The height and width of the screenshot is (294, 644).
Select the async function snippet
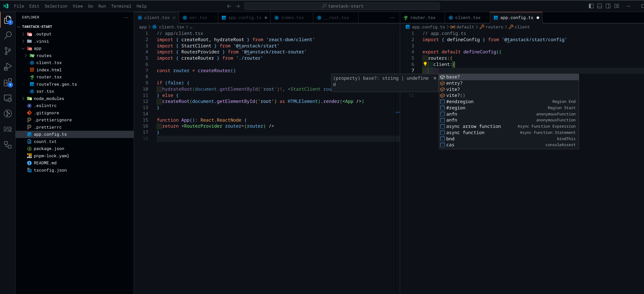coord(509,133)
